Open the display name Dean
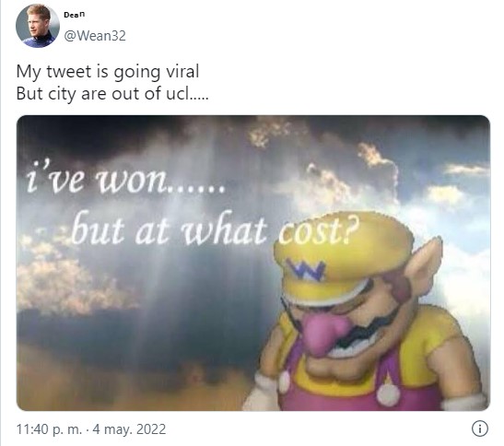Screen dimensions: 504x446 tap(75, 15)
